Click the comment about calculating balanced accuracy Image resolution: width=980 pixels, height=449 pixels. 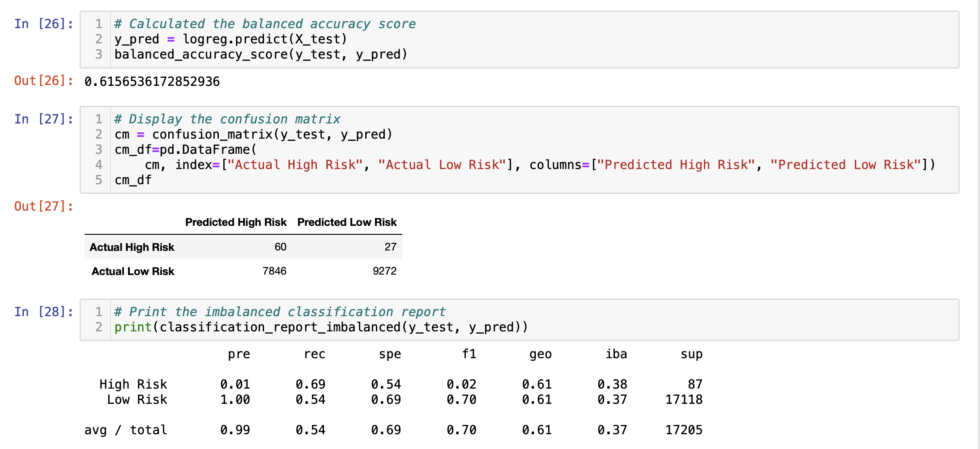click(265, 24)
